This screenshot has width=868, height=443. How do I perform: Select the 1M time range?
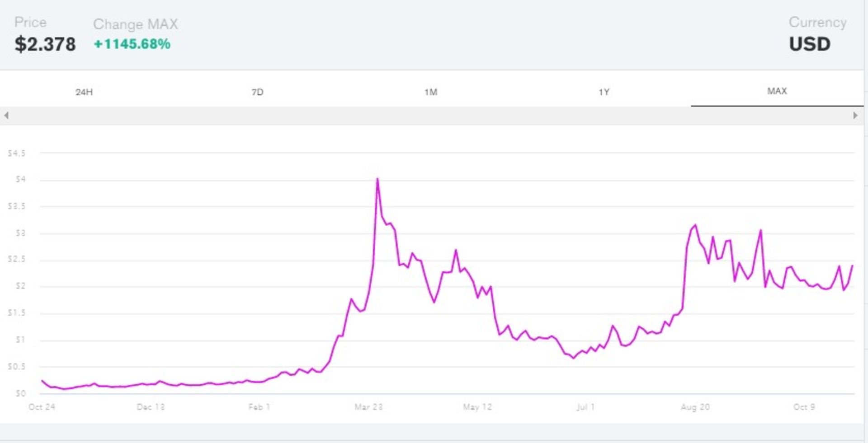(x=432, y=92)
